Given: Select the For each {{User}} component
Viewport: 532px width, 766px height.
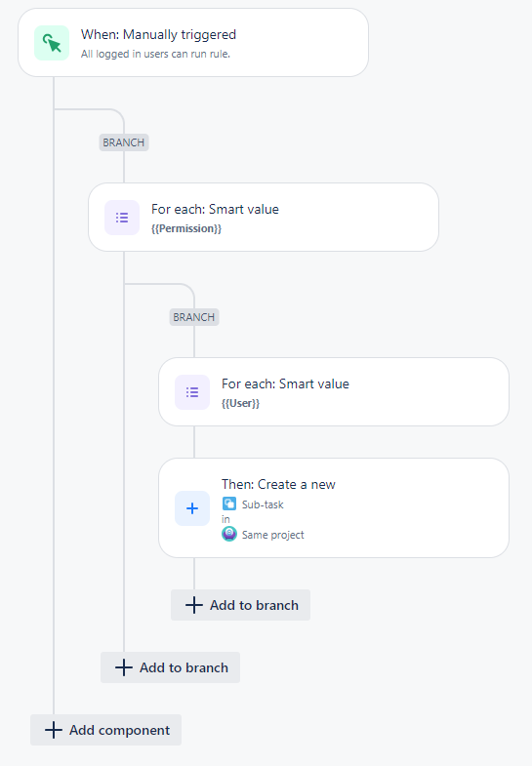Looking at the screenshot, I should click(x=334, y=392).
